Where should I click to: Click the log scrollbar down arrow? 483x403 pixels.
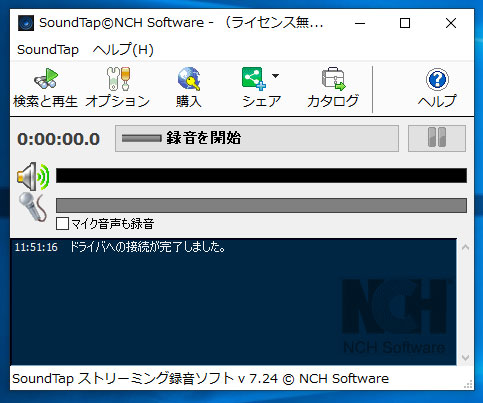pos(465,358)
